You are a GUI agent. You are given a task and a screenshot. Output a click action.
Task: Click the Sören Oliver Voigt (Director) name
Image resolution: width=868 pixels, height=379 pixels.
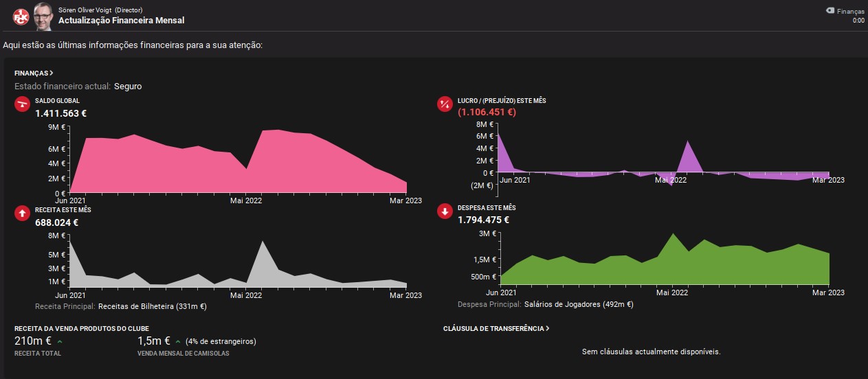coord(100,10)
